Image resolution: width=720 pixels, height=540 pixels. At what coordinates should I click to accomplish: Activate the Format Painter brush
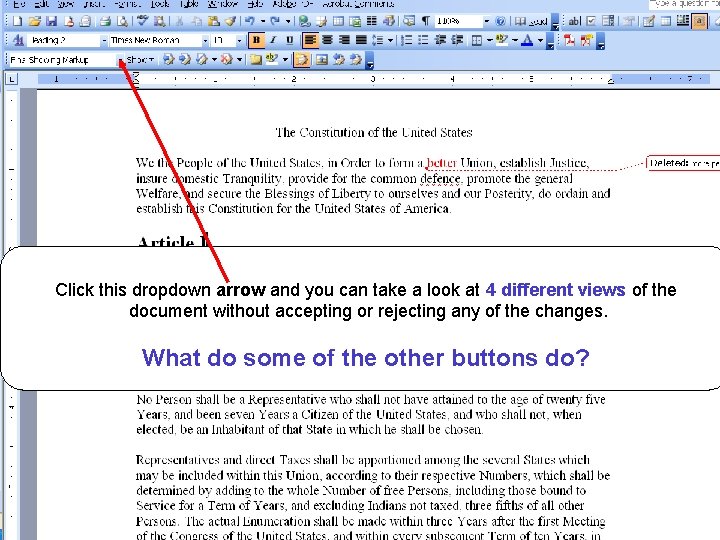[x=231, y=21]
